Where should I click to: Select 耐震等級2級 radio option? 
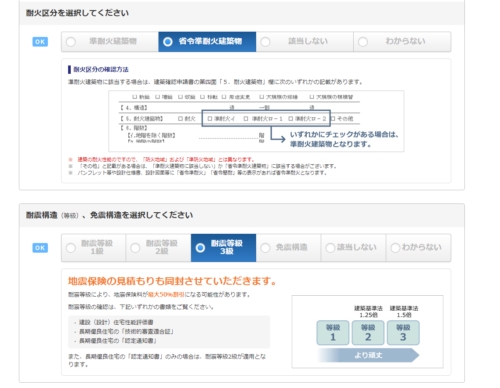(158, 248)
